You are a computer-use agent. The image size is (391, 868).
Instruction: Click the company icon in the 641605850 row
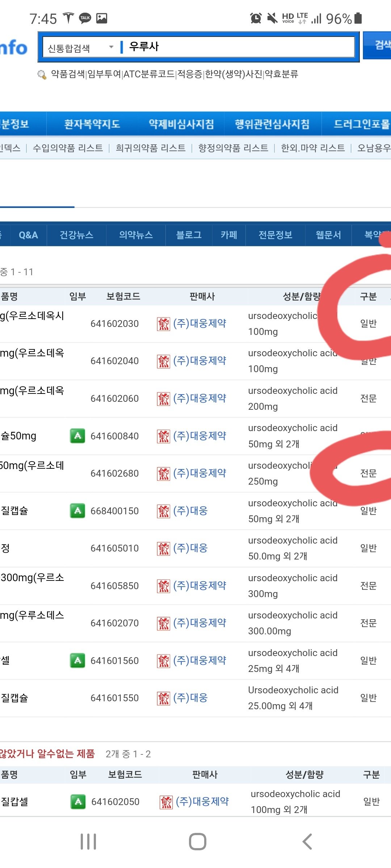pos(163,586)
